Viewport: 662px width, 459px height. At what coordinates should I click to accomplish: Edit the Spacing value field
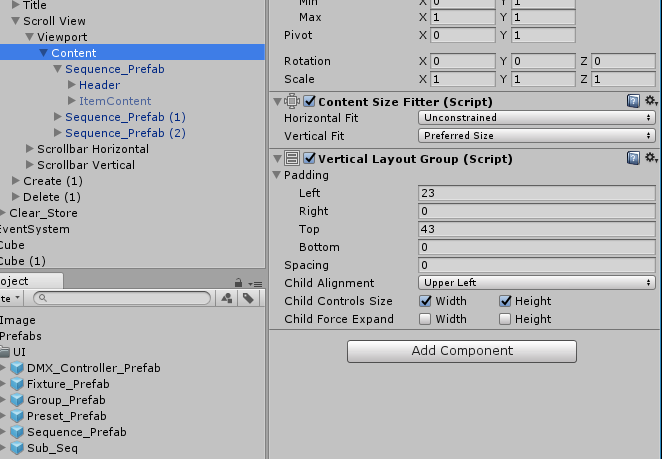tap(537, 265)
